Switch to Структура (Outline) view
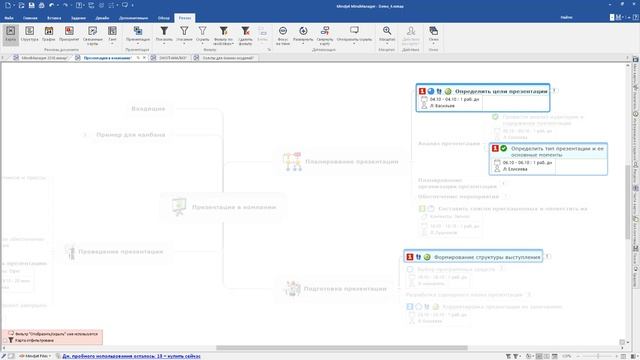 click(x=29, y=34)
